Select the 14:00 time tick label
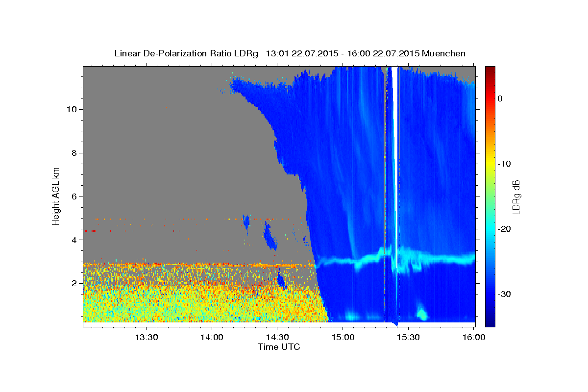The image size is (588, 392). [x=212, y=337]
